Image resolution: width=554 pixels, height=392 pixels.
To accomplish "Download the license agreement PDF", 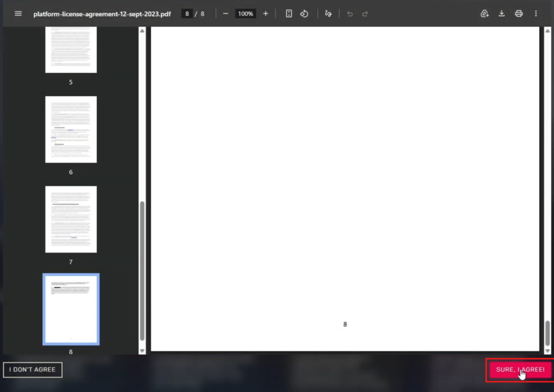I will tap(502, 14).
